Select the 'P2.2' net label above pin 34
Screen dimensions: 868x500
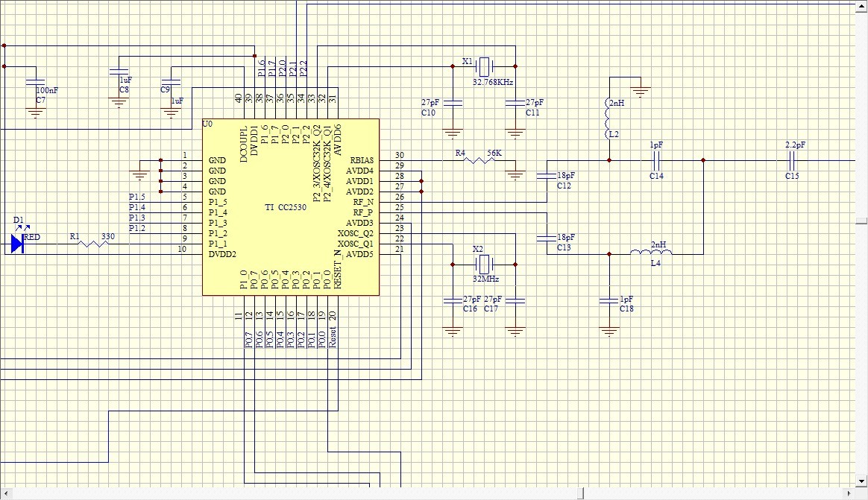(x=303, y=68)
